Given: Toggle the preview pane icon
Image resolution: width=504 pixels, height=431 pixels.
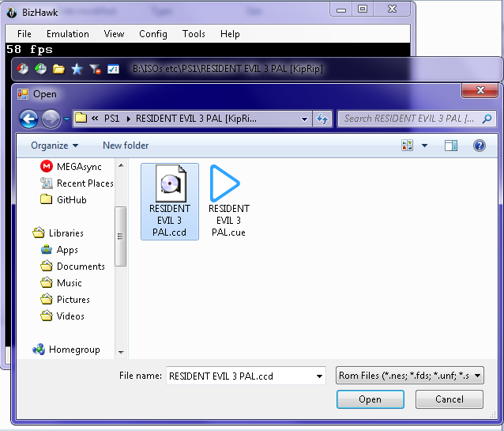Looking at the screenshot, I should (451, 146).
